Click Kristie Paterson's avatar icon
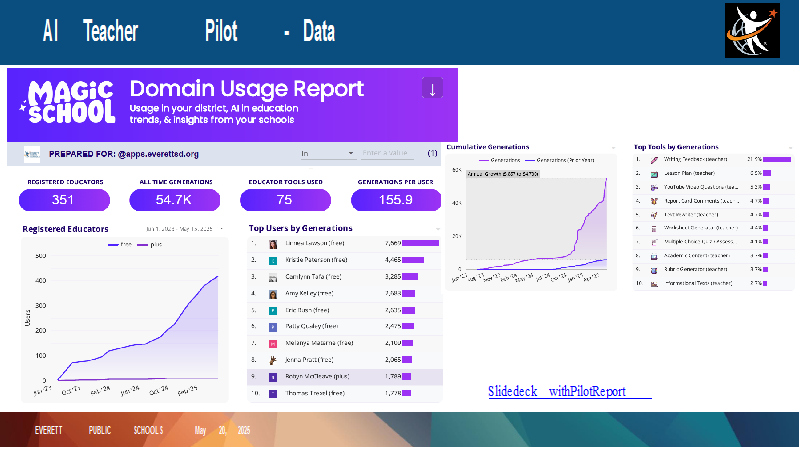 pyautogui.click(x=273, y=260)
